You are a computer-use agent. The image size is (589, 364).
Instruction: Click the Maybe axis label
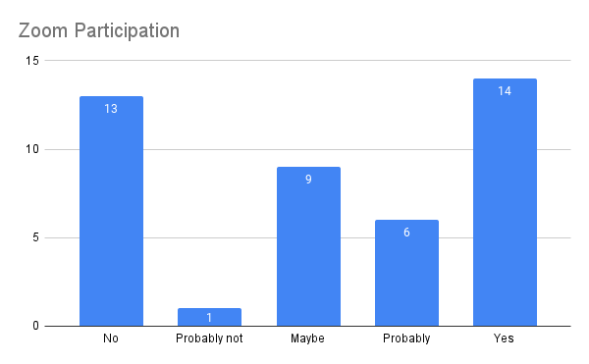[307, 338]
